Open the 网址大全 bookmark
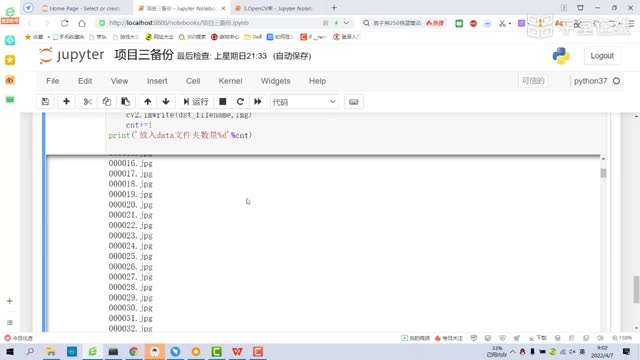 point(159,37)
